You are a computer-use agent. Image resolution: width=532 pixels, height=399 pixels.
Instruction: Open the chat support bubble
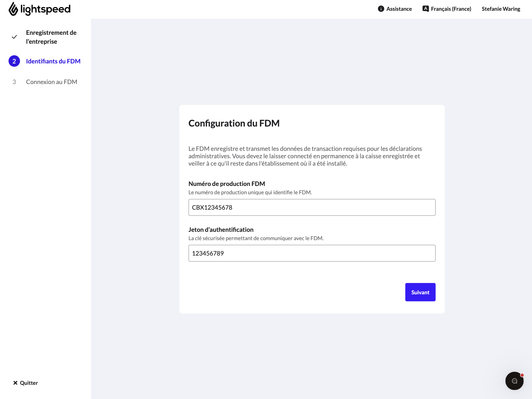[x=514, y=381]
